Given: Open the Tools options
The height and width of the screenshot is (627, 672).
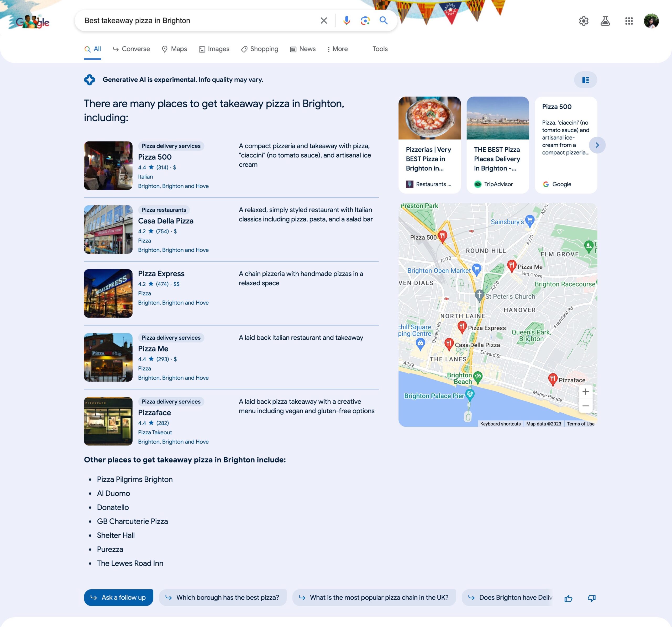Looking at the screenshot, I should (x=380, y=49).
